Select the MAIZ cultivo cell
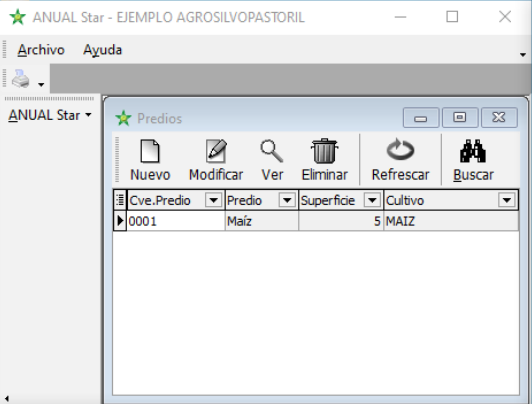Screen dimensions: 532x404 451,221
